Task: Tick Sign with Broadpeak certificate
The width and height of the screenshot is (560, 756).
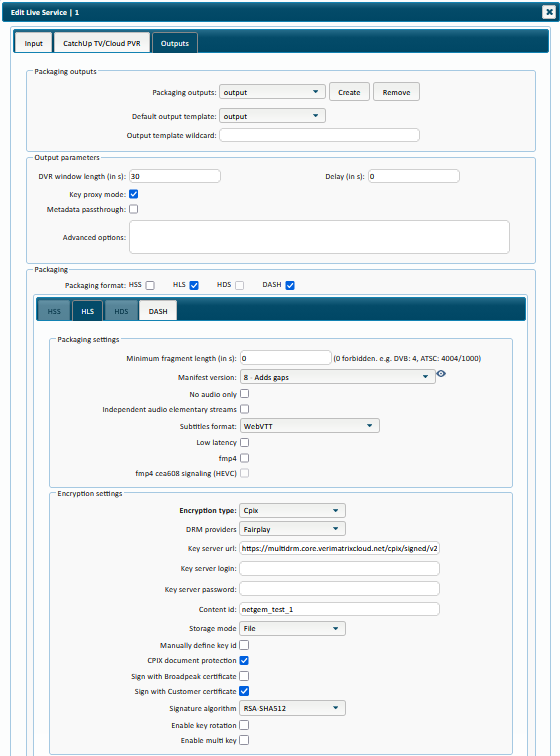Action: click(x=244, y=676)
